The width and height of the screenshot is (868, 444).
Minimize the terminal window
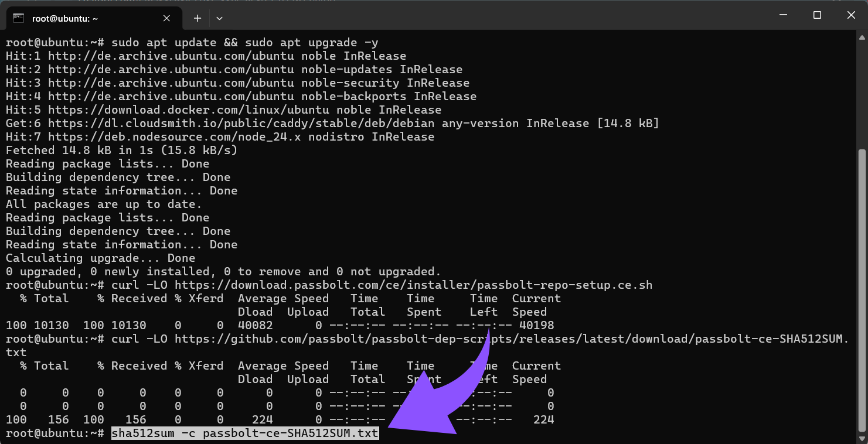(782, 15)
